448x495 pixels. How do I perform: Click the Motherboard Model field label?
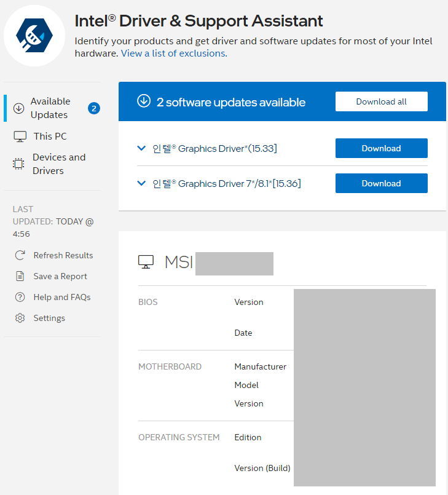click(246, 385)
